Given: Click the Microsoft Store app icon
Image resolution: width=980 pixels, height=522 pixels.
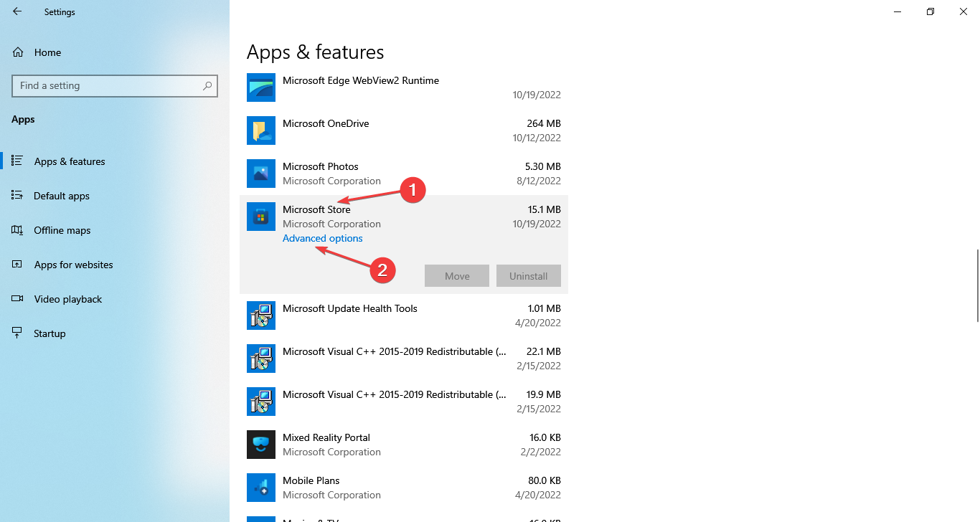Looking at the screenshot, I should coord(261,217).
